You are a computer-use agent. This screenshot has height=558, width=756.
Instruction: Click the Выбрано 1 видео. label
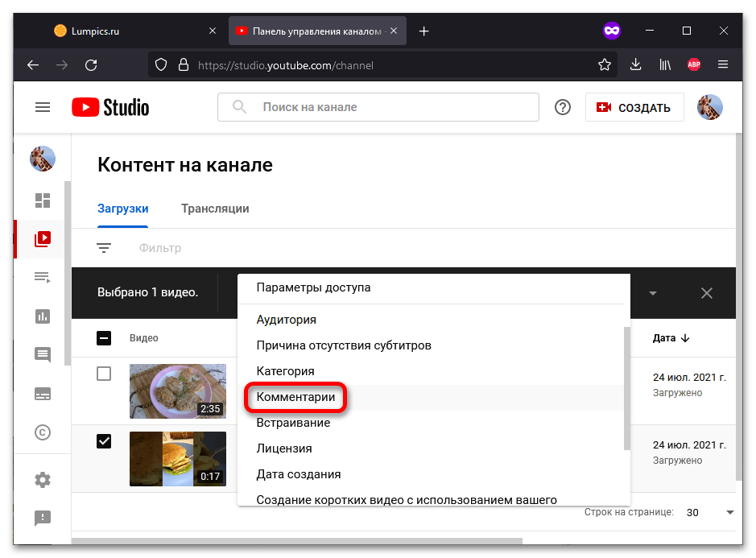pyautogui.click(x=147, y=292)
